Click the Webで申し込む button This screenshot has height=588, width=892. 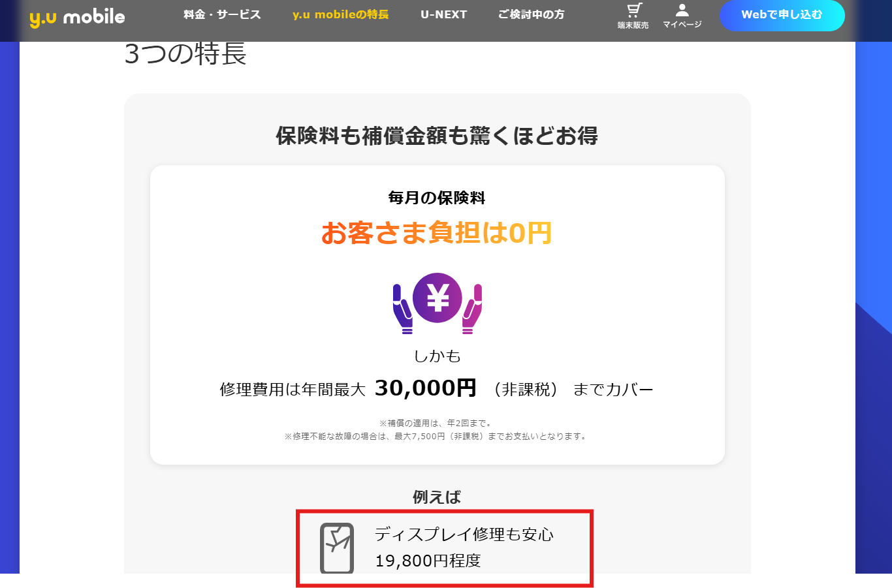pos(782,15)
